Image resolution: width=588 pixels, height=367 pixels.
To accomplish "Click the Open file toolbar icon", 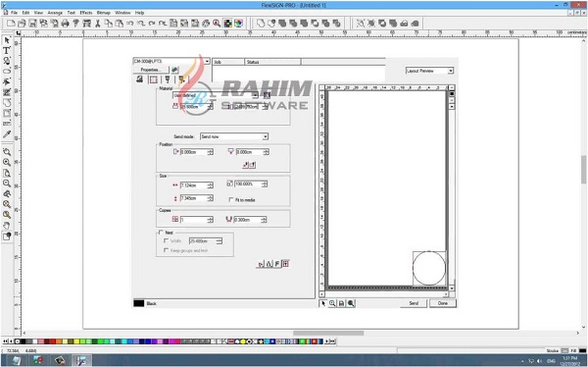I will [22, 24].
